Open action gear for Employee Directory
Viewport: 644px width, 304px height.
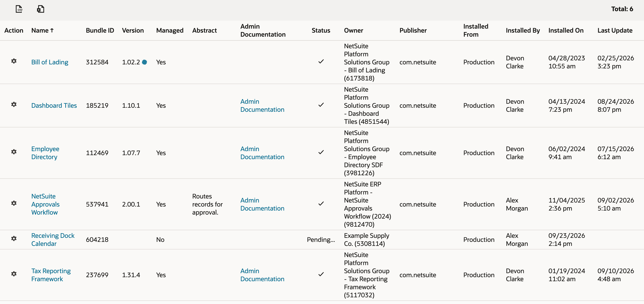[x=14, y=152]
